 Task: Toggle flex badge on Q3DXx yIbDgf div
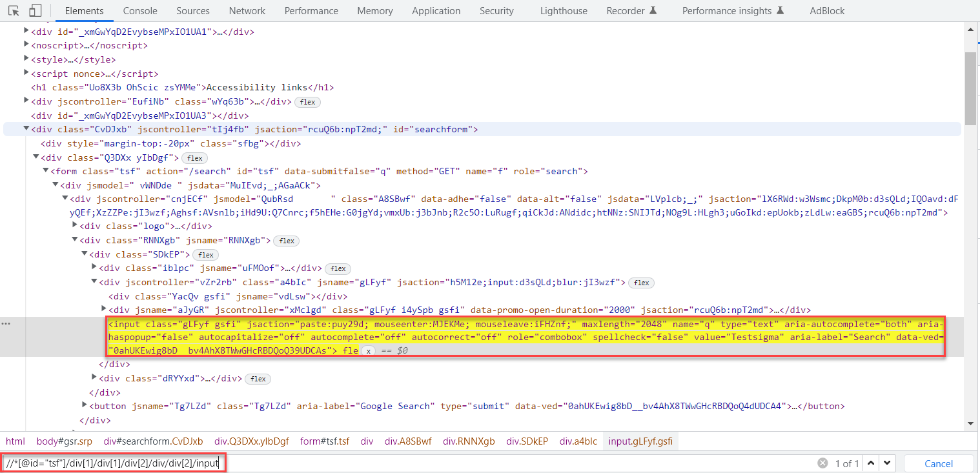194,158
